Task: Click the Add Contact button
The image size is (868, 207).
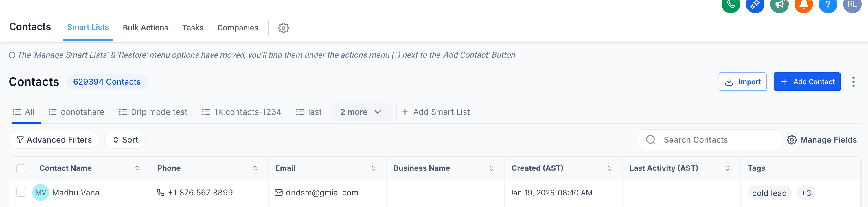Action: [807, 82]
